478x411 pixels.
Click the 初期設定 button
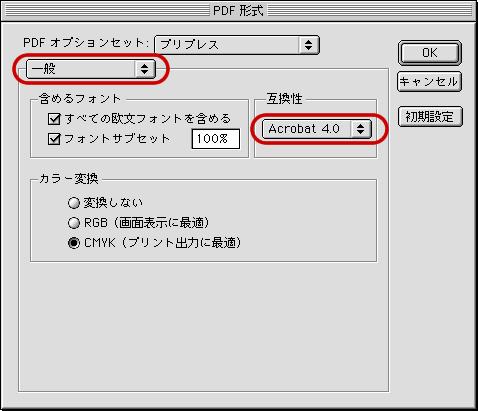click(430, 116)
